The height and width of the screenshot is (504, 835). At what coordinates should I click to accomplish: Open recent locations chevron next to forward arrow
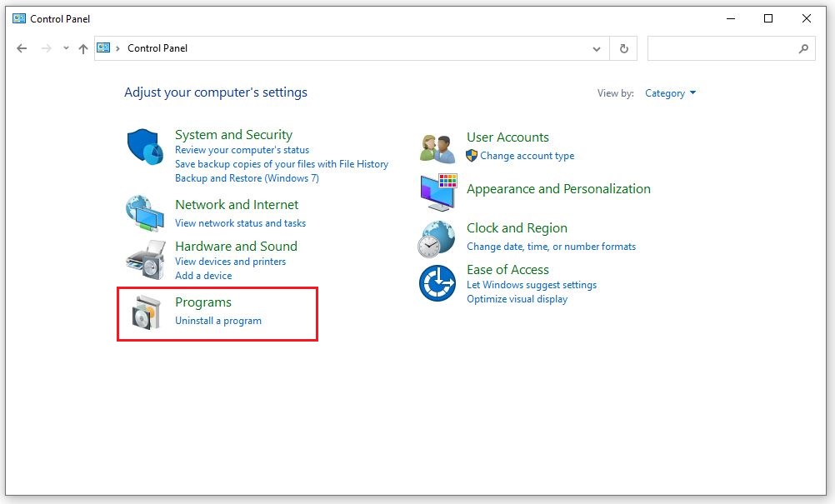click(x=65, y=48)
